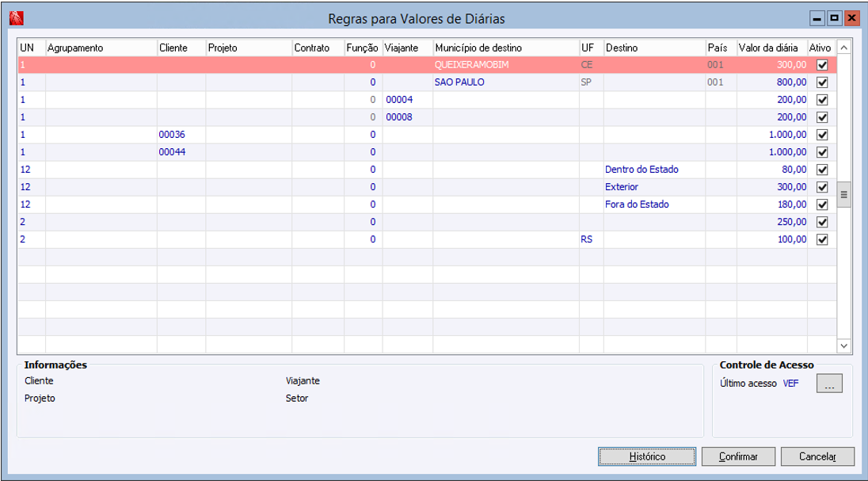Close the Regras para Valores window
The image size is (868, 481).
(x=851, y=19)
